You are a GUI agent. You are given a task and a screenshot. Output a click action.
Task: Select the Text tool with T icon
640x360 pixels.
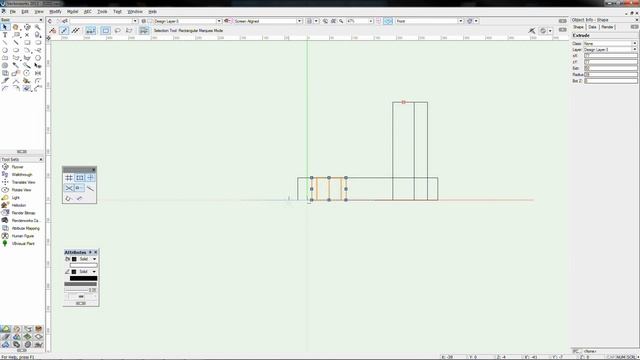tap(5, 35)
